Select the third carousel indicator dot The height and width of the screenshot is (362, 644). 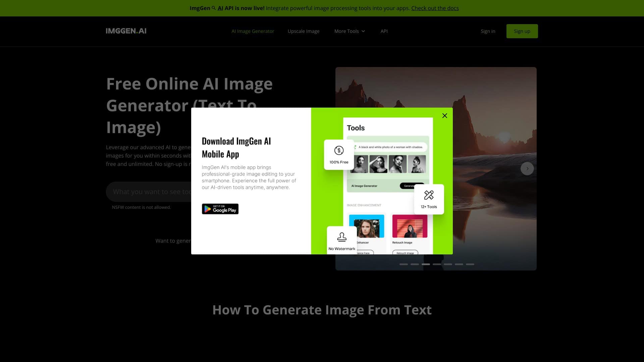click(426, 264)
